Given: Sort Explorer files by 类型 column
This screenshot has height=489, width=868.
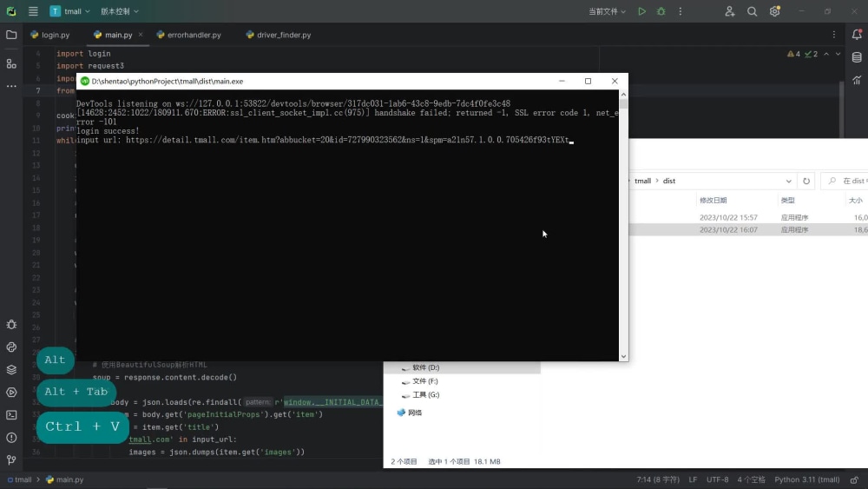Looking at the screenshot, I should [x=787, y=201].
